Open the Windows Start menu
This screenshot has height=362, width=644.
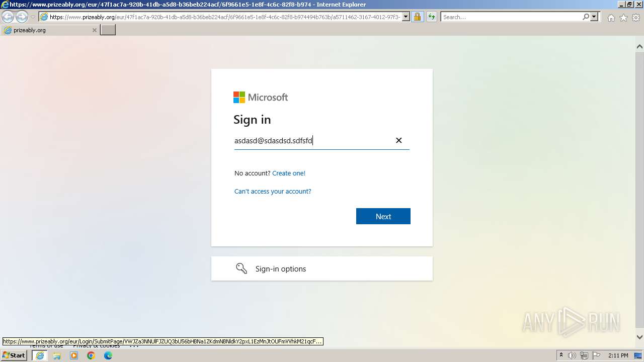[x=14, y=355]
